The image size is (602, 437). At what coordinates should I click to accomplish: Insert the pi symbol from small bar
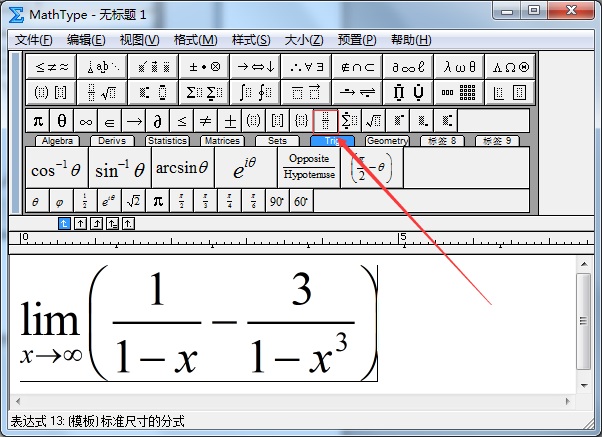(x=38, y=121)
